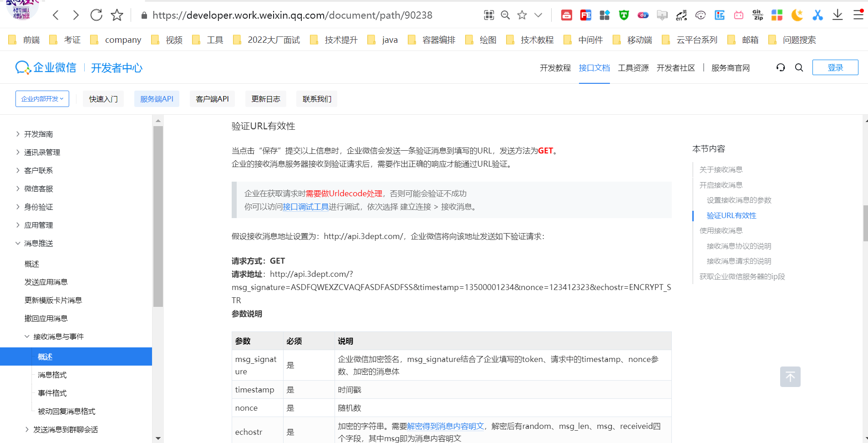868x443 pixels.
Task: Open the Baidu du translate extension
Action: (643, 15)
